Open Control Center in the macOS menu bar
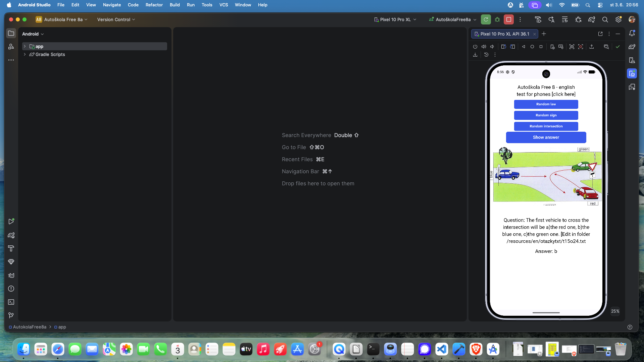This screenshot has height=362, width=644. point(600,5)
